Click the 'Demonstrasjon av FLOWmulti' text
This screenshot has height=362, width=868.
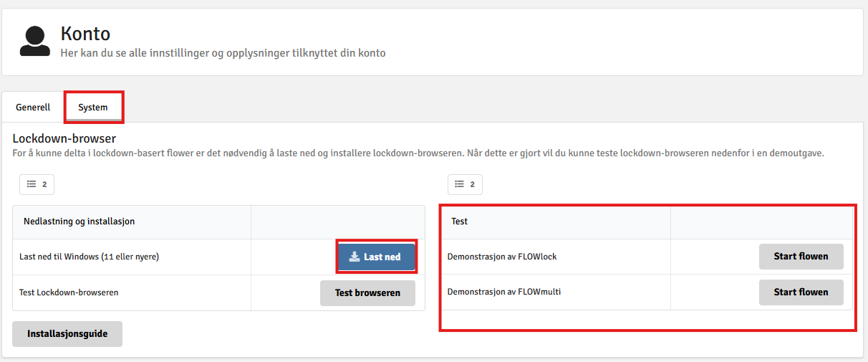504,292
